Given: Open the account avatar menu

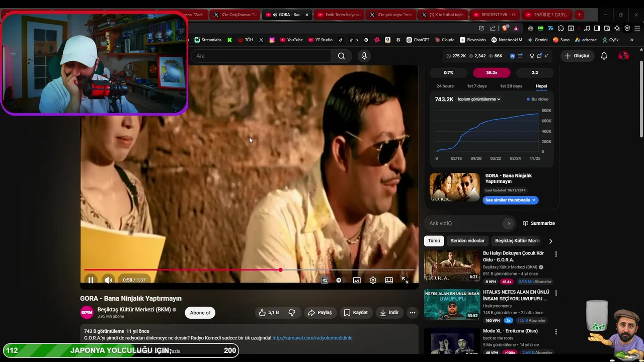Looking at the screenshot, I should (x=623, y=56).
